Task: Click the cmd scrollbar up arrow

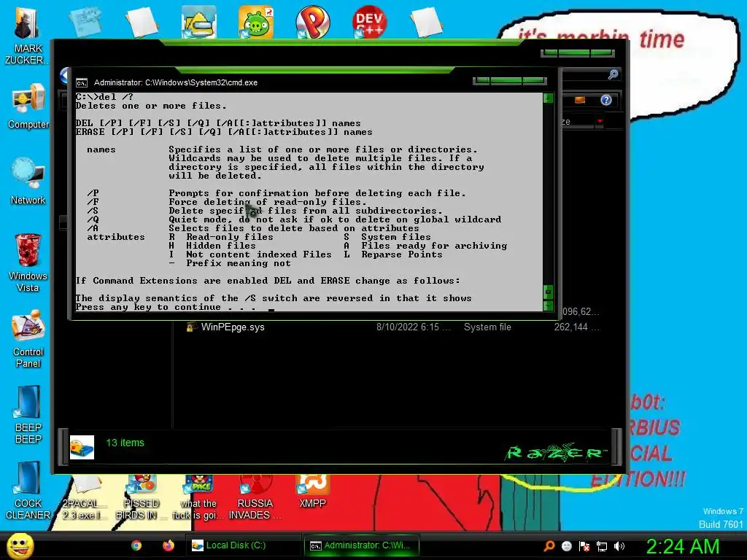Action: pyautogui.click(x=549, y=98)
